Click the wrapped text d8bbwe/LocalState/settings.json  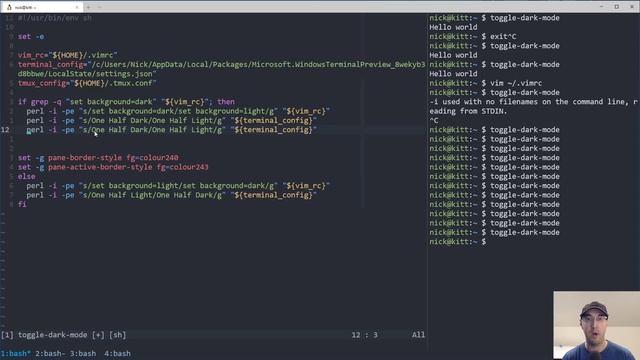coord(87,74)
